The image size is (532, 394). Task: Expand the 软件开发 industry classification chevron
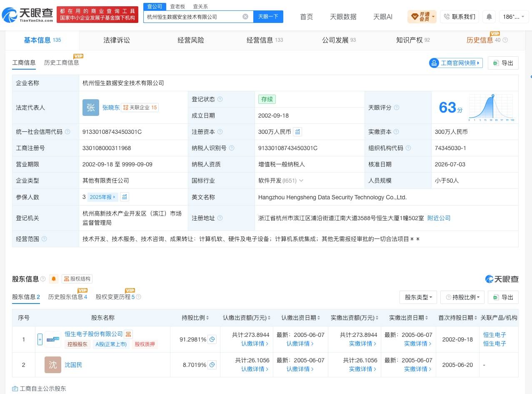coord(301,181)
